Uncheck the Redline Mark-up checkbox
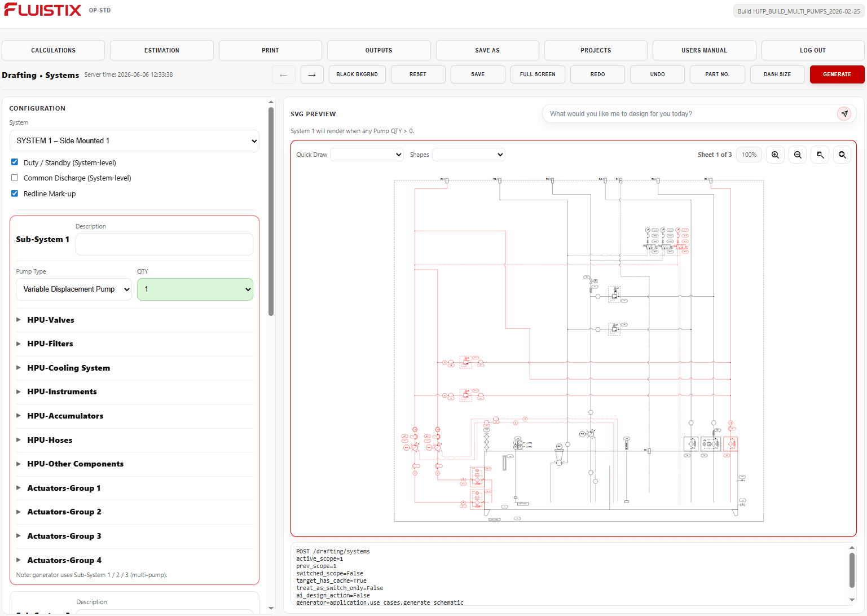Screen dimensions: 867x616 (x=15, y=193)
